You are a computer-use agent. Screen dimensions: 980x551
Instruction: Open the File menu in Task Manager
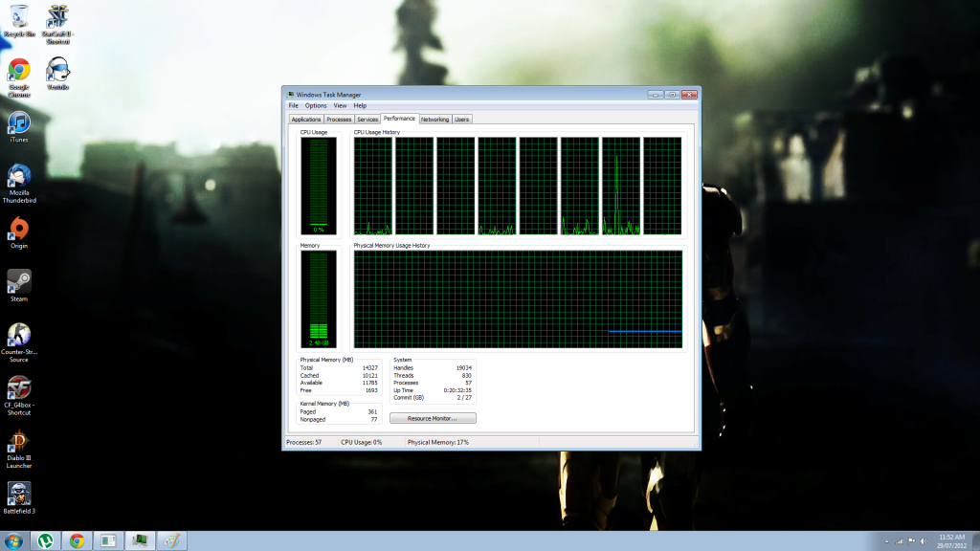coord(294,105)
